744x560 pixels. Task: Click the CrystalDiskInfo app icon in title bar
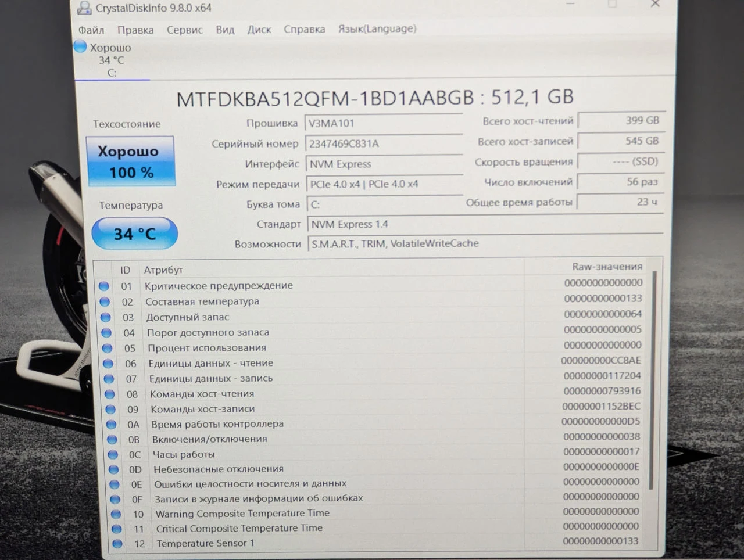pos(85,8)
